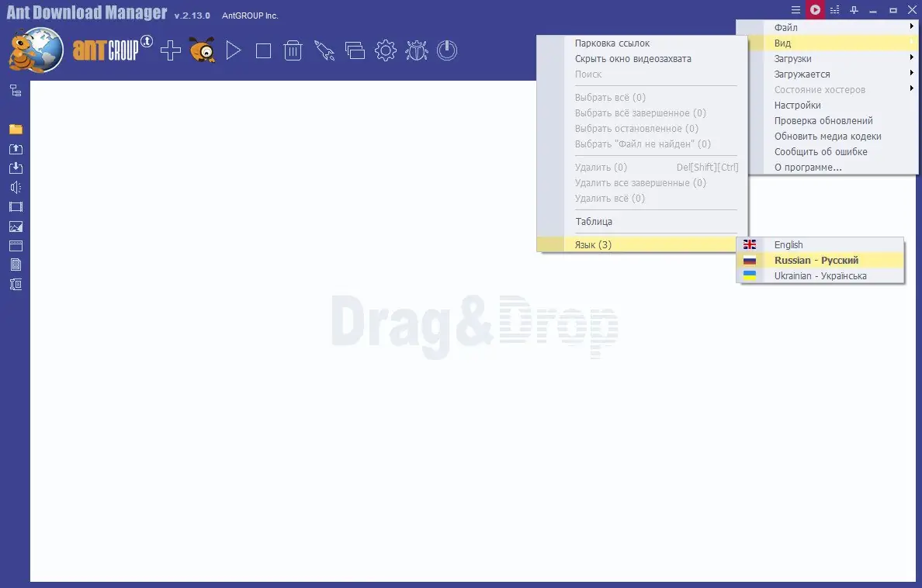Expand the Загружается submenu
Image resolution: width=922 pixels, height=588 pixels.
coord(827,74)
